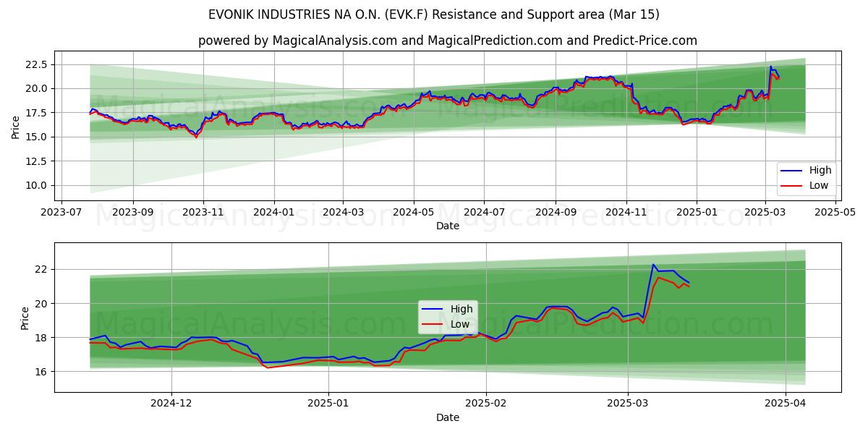Click the '2024-05' x-axis label, top chart

(x=414, y=213)
